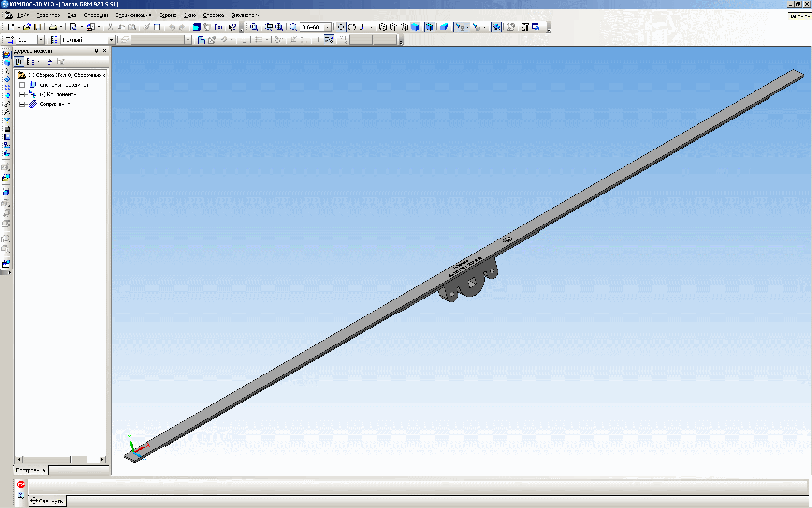The image size is (812, 508).
Task: Activate the context help pointer icon
Action: click(232, 27)
